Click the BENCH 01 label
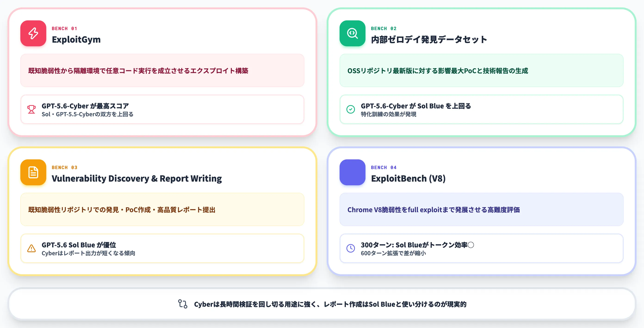 (65, 28)
